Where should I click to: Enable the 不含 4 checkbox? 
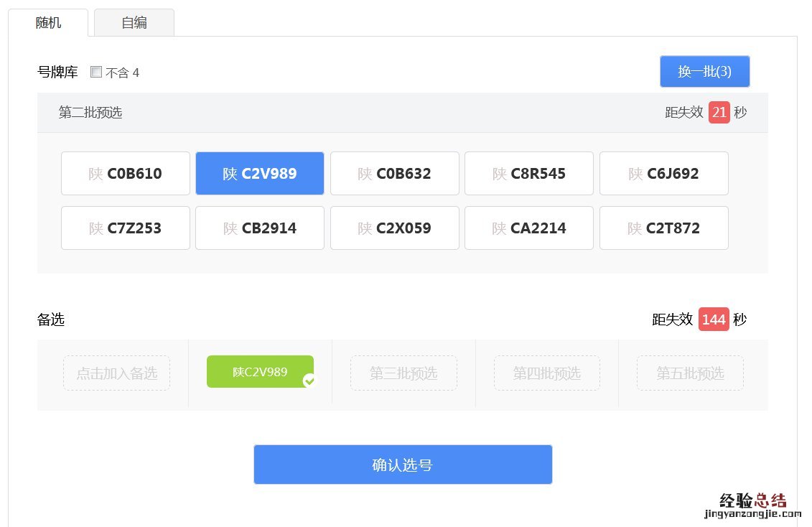click(x=96, y=72)
